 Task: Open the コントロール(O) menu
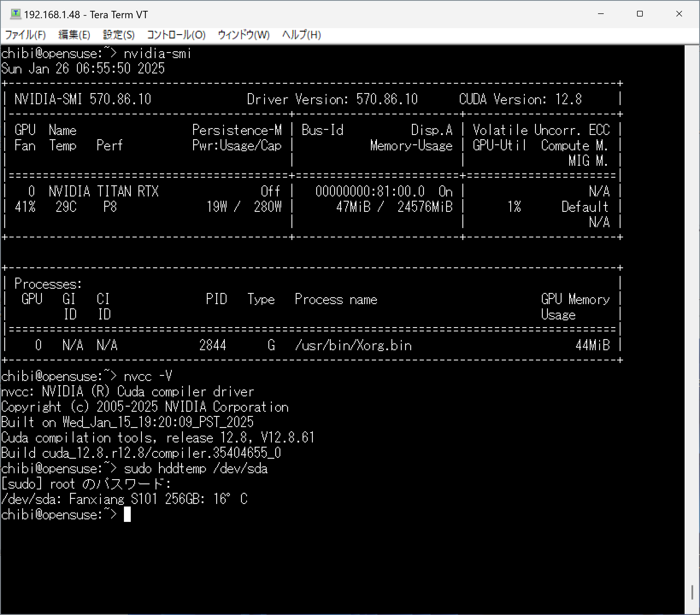[x=176, y=35]
